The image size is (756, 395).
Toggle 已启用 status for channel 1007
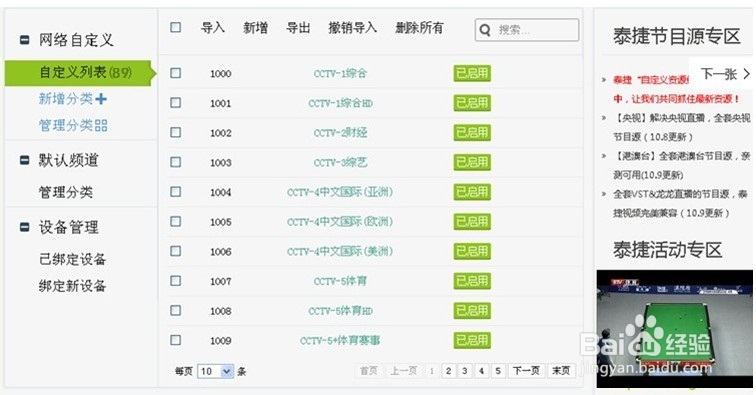click(472, 281)
